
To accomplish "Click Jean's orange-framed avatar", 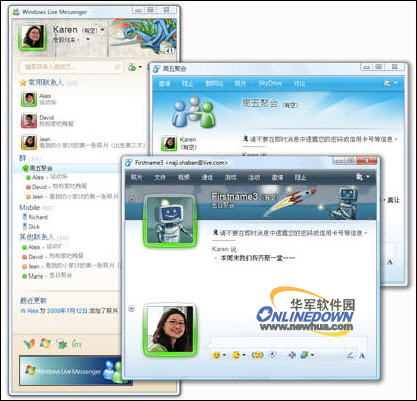I will [x=29, y=142].
